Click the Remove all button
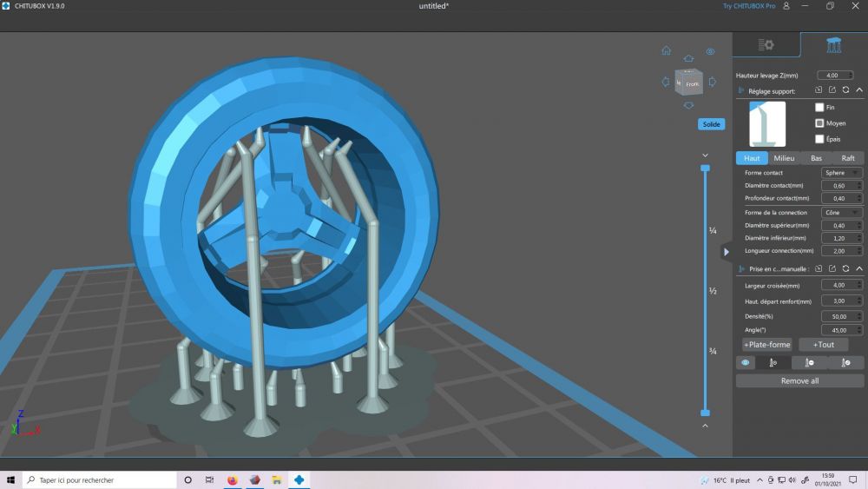 pos(799,380)
